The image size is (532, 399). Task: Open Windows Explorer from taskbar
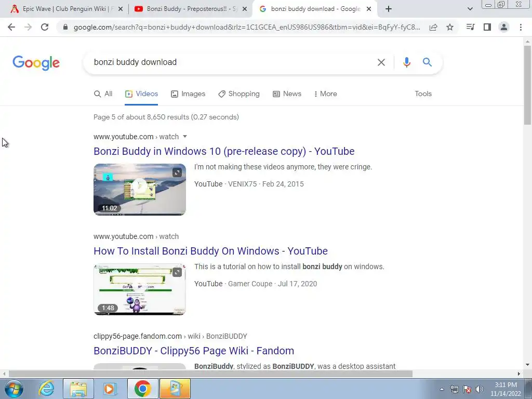click(x=78, y=389)
